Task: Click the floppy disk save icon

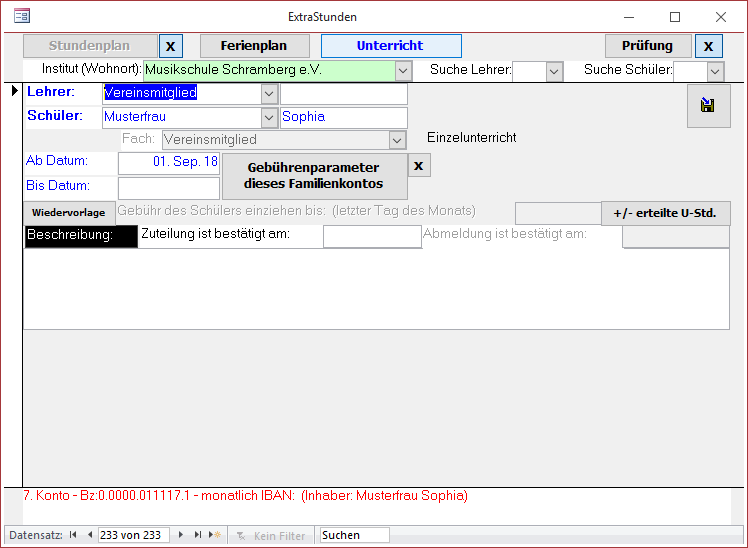Action: click(x=708, y=106)
